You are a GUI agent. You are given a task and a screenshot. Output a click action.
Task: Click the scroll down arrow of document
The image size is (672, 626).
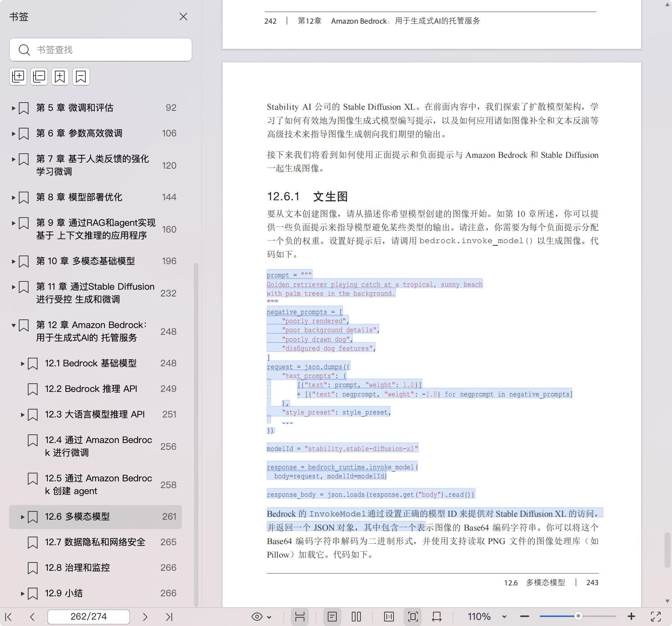(x=667, y=601)
